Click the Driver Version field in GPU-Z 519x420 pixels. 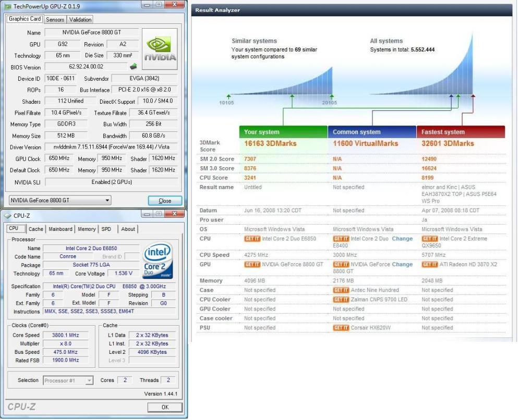pyautogui.click(x=111, y=147)
